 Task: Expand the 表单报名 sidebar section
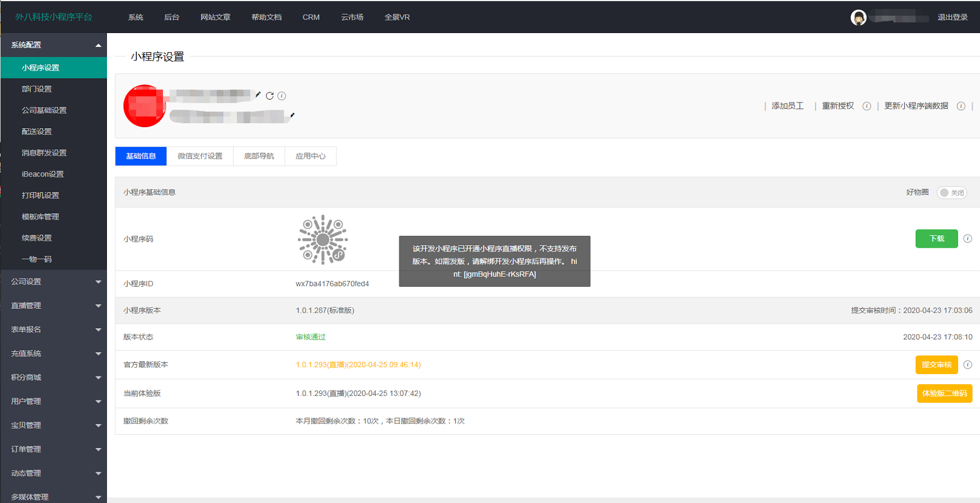(x=53, y=329)
